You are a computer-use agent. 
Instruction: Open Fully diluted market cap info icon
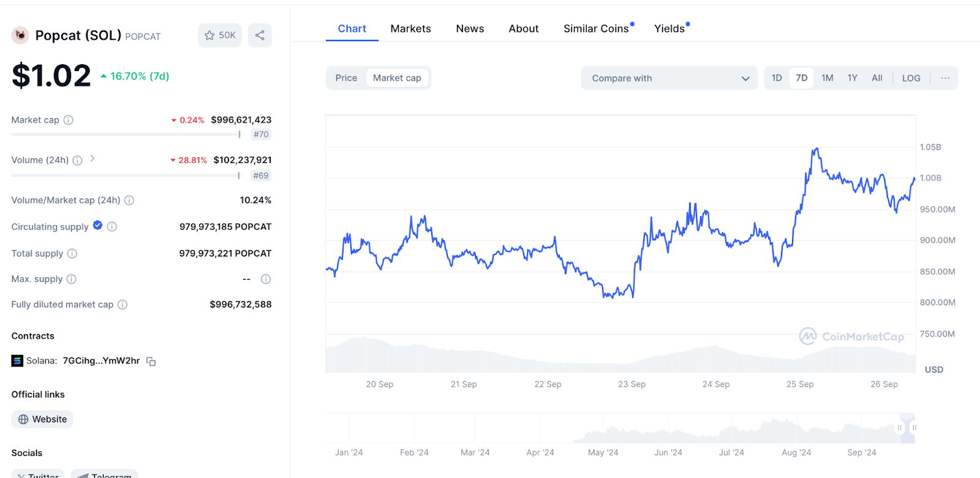[x=123, y=305]
